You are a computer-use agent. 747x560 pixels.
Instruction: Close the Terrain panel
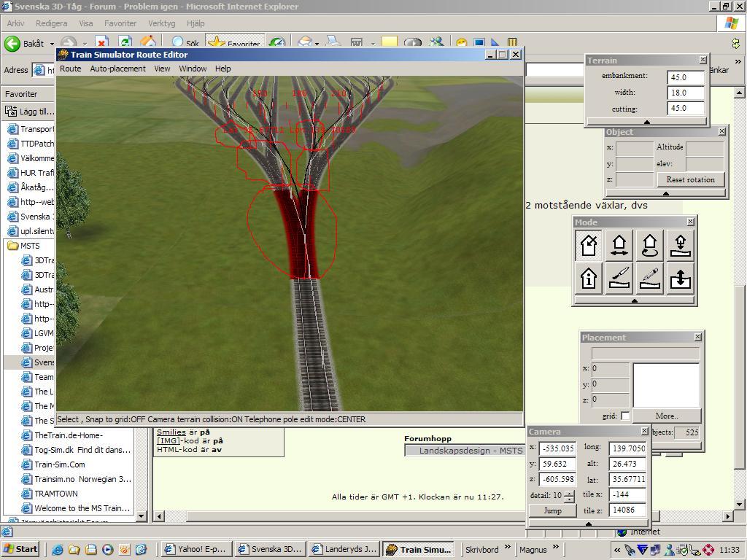(x=703, y=60)
